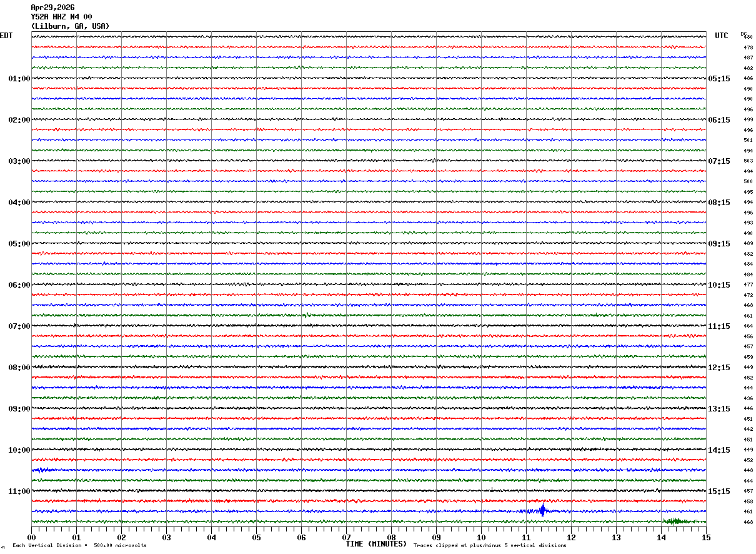Click the 00 tick on the minutes axis
Screen dimensions: 756x554
(x=32, y=537)
